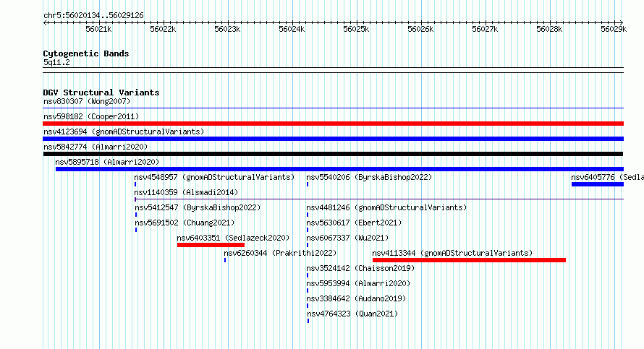Open the nsv5691502 (Chuang2021) label
This screenshot has height=349, width=644.
pyautogui.click(x=185, y=223)
